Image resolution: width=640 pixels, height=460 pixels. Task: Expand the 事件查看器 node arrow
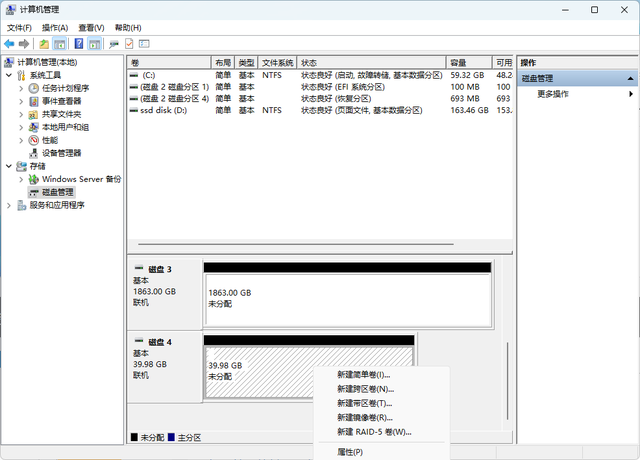tap(21, 101)
